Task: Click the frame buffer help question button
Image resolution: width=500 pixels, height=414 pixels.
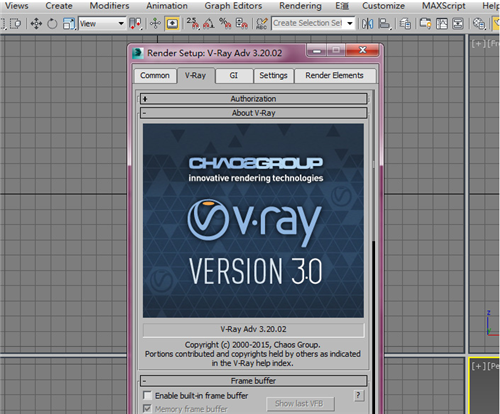Action: 359,396
